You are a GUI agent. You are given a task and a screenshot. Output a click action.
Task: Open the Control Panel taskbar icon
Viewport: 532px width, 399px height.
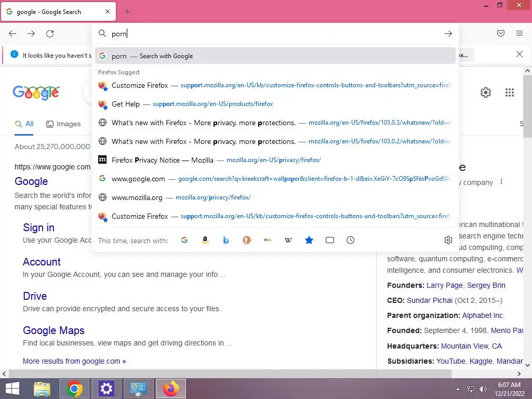pos(138,389)
